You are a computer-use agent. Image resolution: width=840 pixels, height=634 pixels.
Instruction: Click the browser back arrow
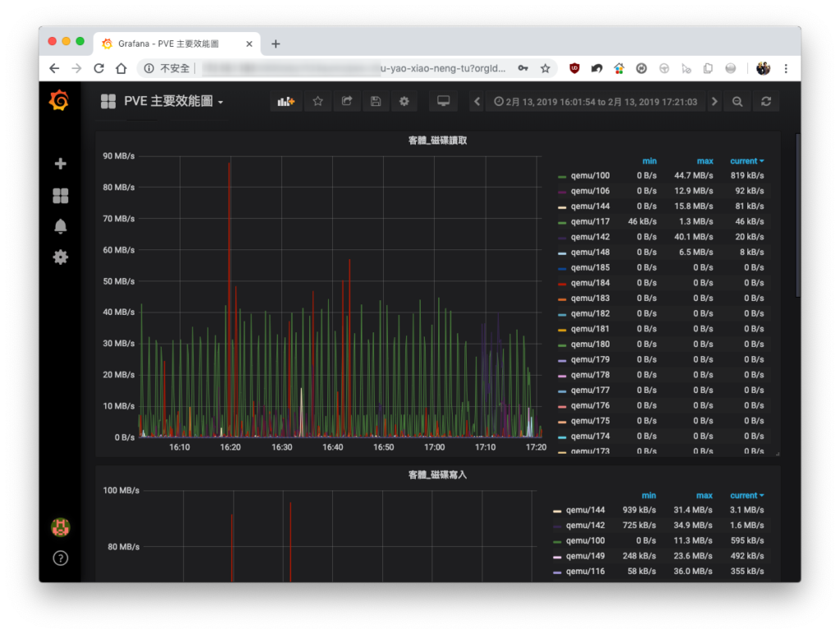click(x=54, y=69)
